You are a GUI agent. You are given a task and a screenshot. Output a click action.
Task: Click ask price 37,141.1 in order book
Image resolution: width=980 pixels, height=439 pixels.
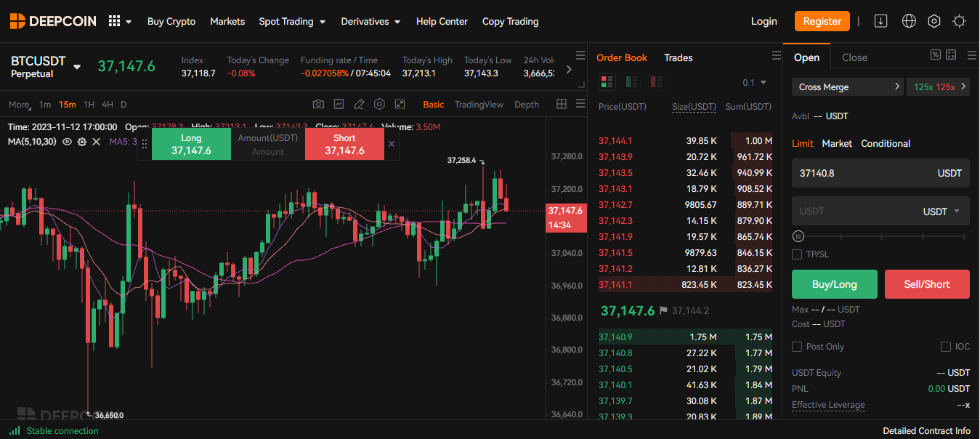tap(615, 284)
